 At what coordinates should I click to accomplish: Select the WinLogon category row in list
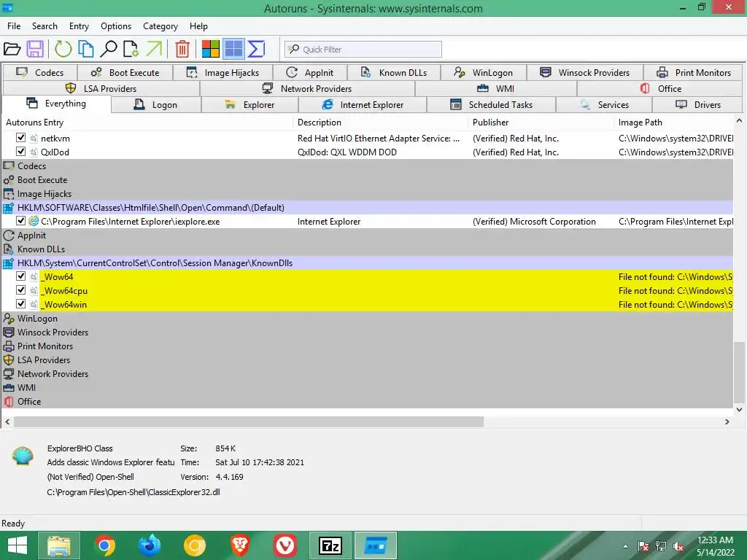(x=368, y=318)
